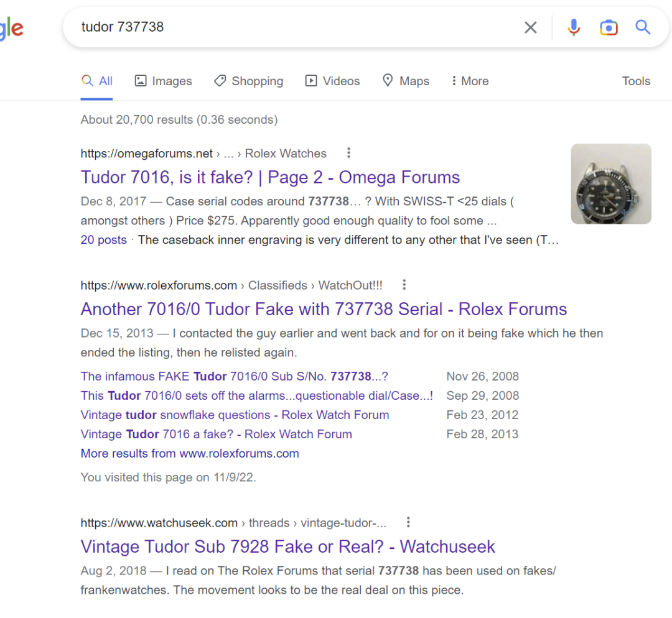
Task: Click the Maps pin icon
Action: point(387,81)
